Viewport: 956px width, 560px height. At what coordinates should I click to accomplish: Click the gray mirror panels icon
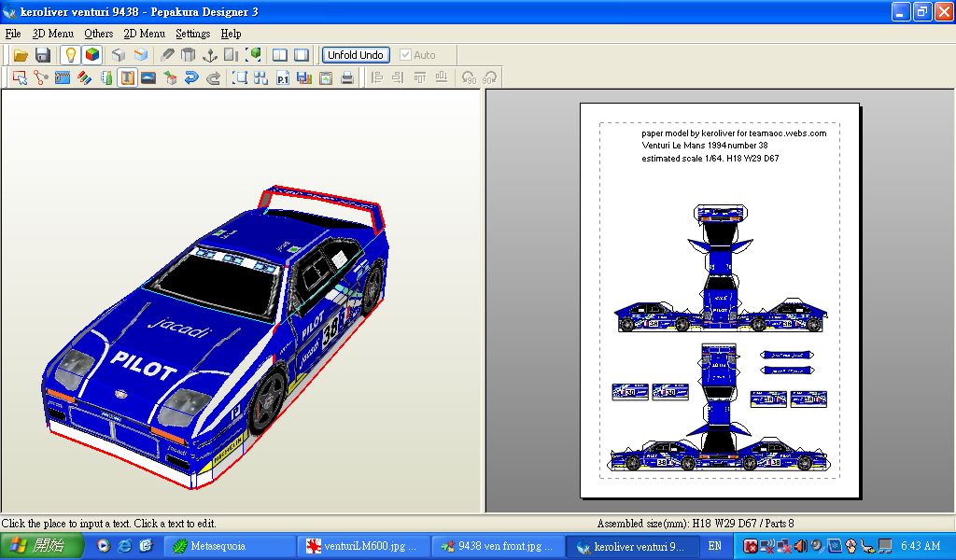[232, 55]
